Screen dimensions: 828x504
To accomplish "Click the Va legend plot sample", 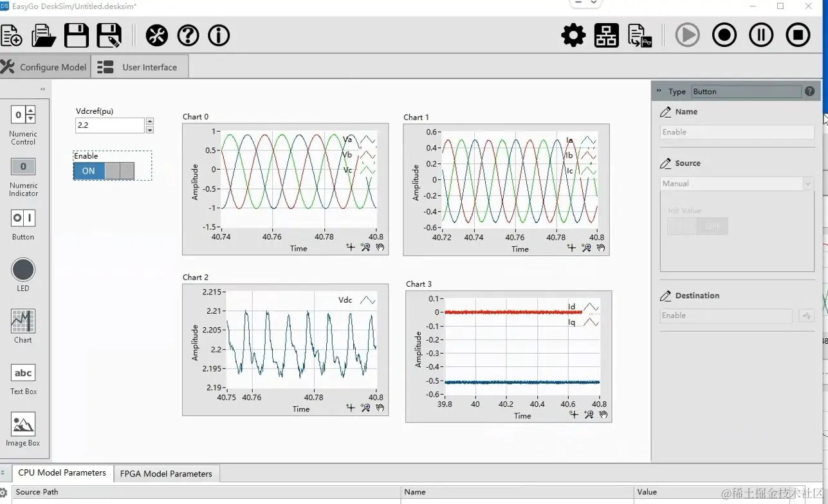I will click(x=367, y=139).
